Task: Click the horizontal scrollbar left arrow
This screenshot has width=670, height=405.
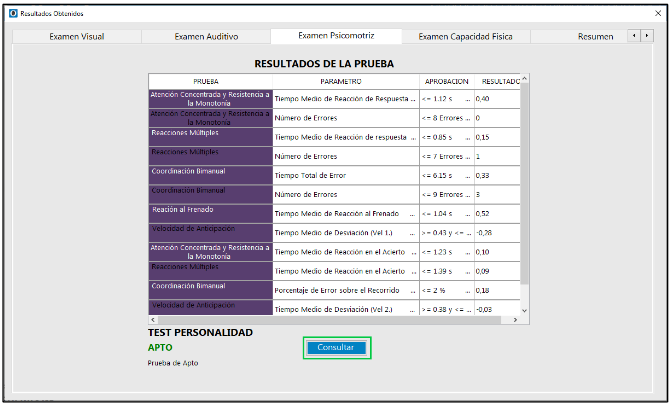Action: (x=152, y=320)
